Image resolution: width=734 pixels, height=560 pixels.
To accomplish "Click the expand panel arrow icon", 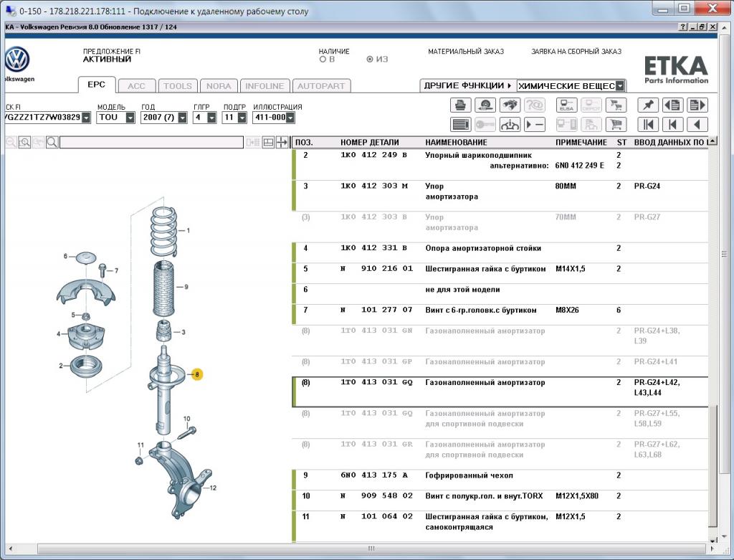I will pyautogui.click(x=282, y=143).
